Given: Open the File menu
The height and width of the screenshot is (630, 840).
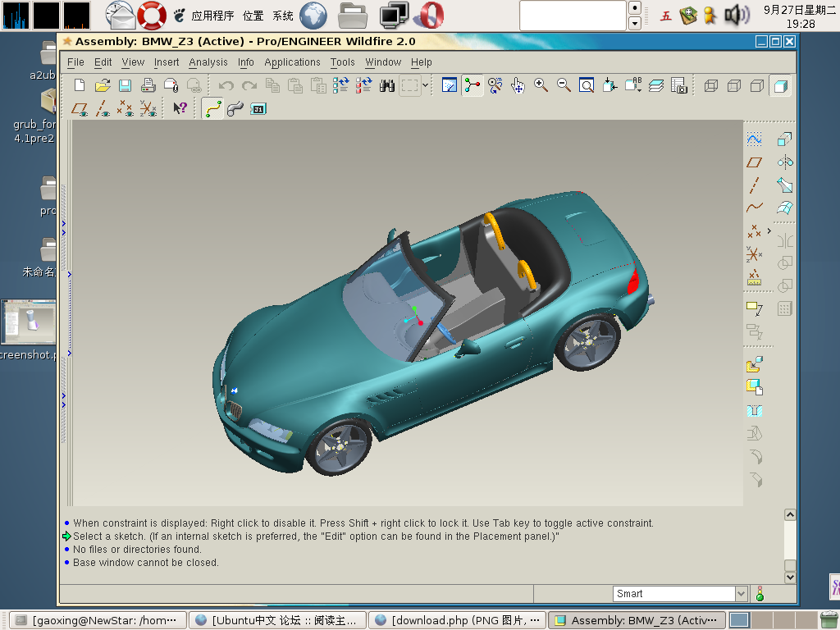Looking at the screenshot, I should coord(75,62).
